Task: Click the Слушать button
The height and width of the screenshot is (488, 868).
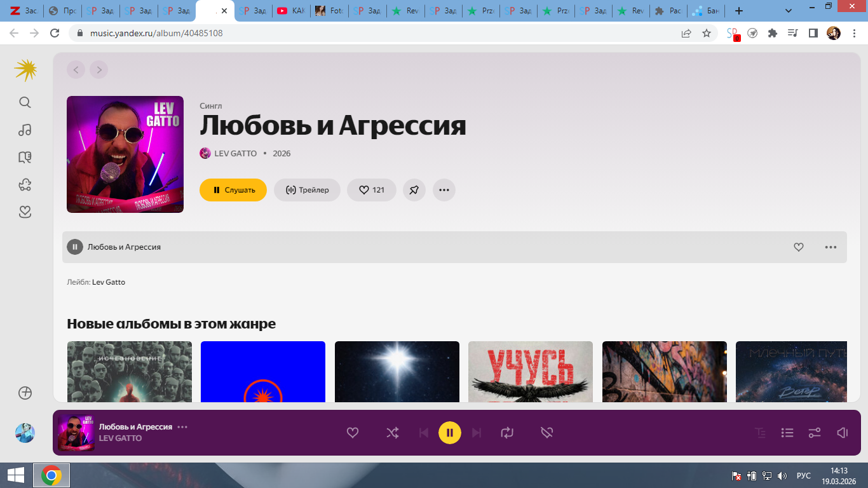Action: click(x=233, y=190)
